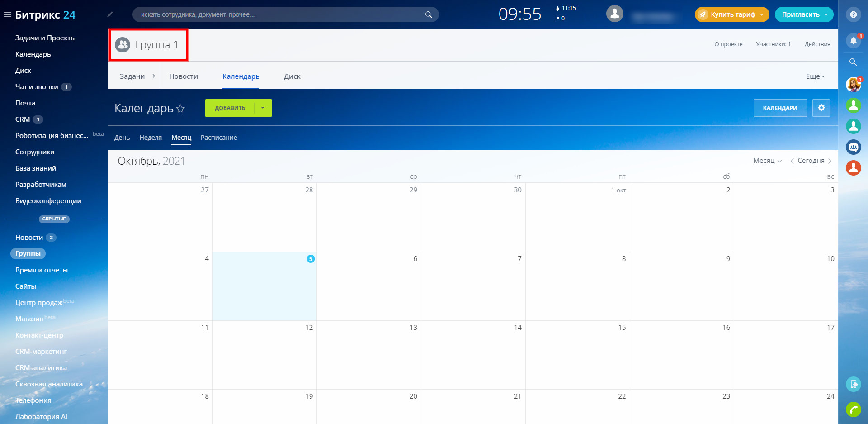Image resolution: width=868 pixels, height=424 pixels.
Task: Click the flag counter under the clock
Action: 561,19
